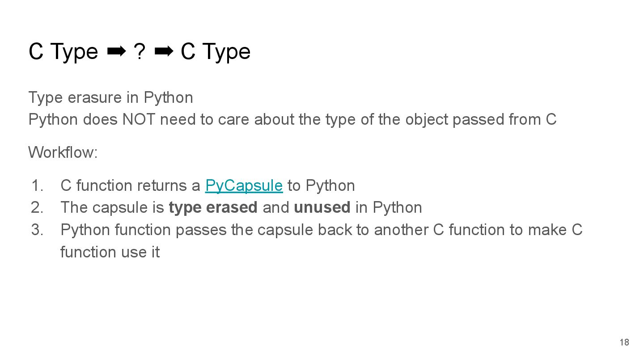Click list number '2.' of the workflow
The height and width of the screenshot is (362, 644).
pos(38,207)
